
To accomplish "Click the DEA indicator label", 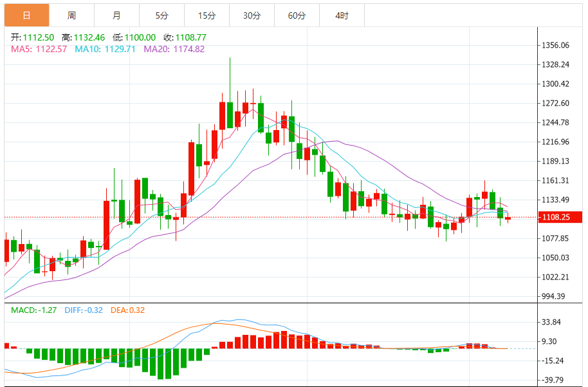I will (x=127, y=310).
